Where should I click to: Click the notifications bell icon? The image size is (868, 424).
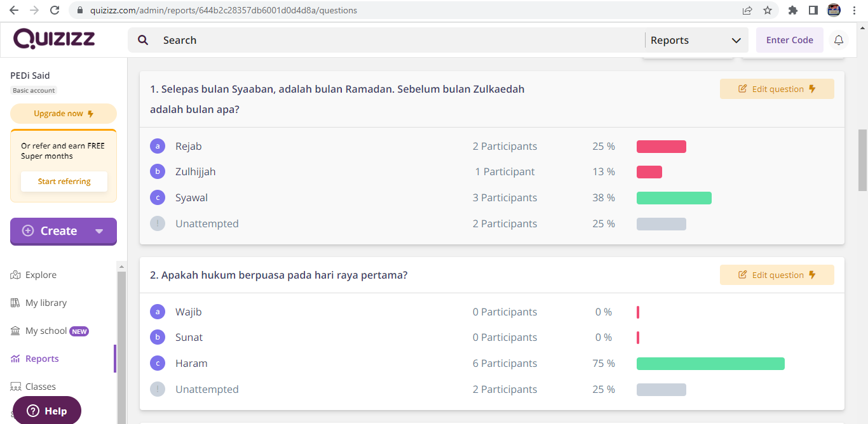click(839, 40)
